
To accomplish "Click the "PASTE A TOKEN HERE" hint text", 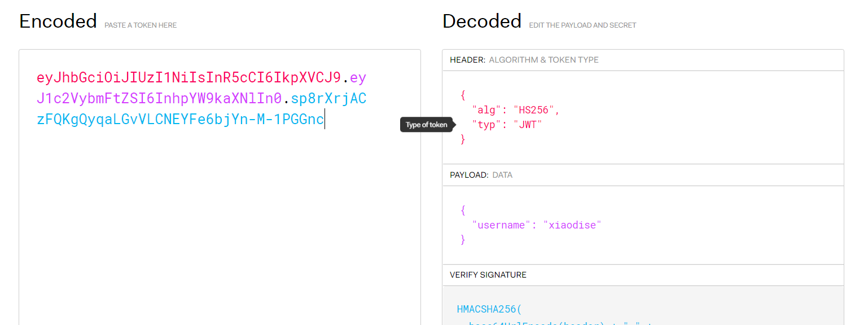I will (141, 25).
